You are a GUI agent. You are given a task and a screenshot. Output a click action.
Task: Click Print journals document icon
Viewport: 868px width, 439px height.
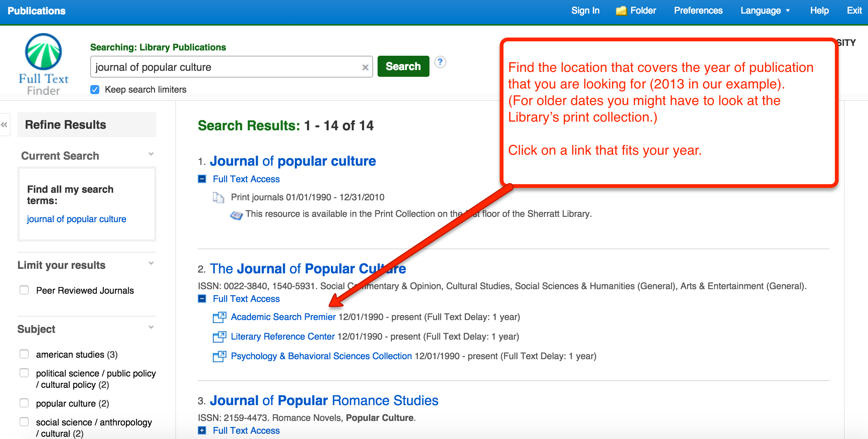click(218, 197)
